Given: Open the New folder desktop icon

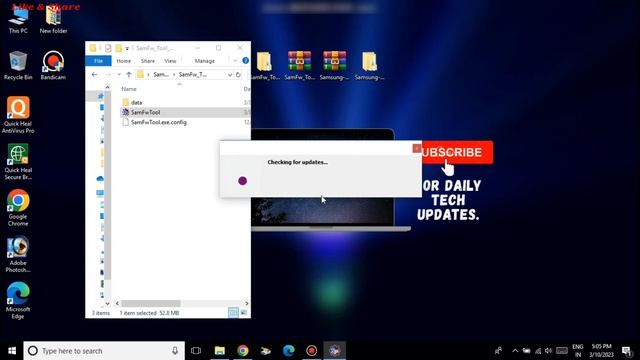Looking at the screenshot, I should click(x=53, y=20).
